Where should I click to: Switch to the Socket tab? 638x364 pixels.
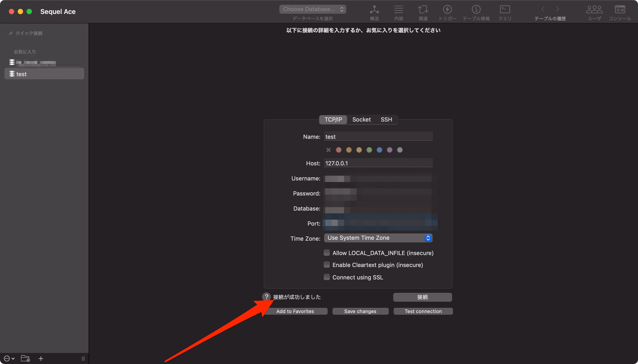[x=361, y=120]
